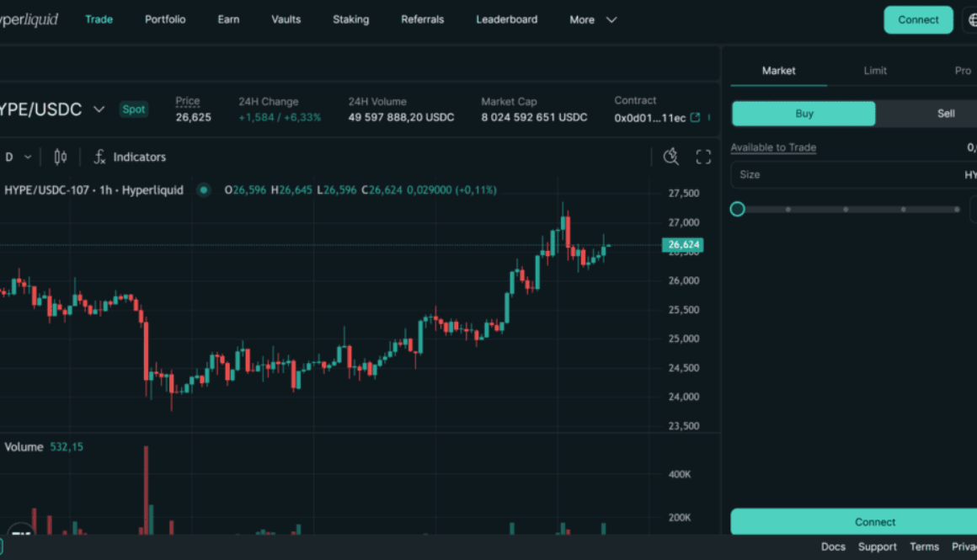The width and height of the screenshot is (977, 560).
Task: Switch to the Limit order tab
Action: (x=875, y=71)
